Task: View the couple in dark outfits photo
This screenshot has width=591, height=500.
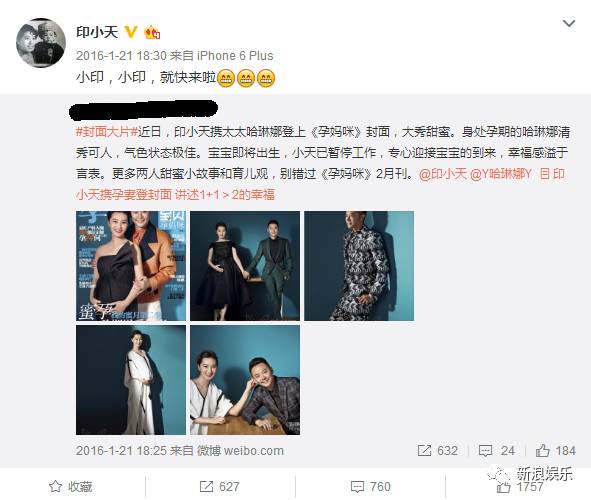Action: pos(245,266)
